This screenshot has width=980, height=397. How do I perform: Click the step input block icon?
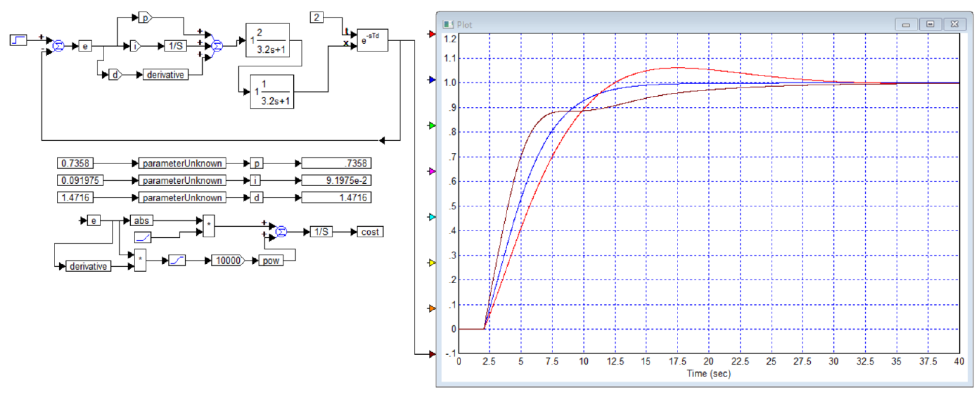(x=18, y=40)
